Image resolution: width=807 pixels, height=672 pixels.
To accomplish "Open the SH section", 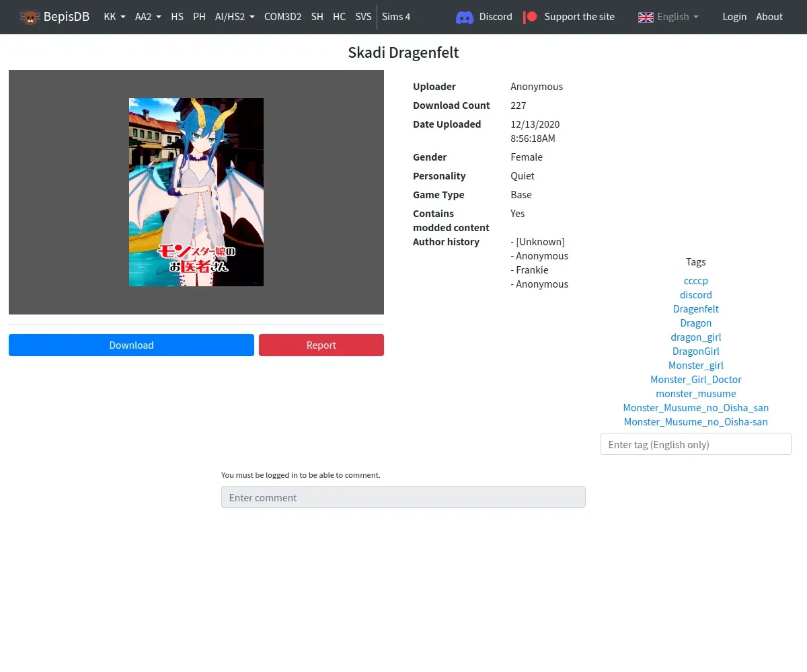I will (317, 17).
